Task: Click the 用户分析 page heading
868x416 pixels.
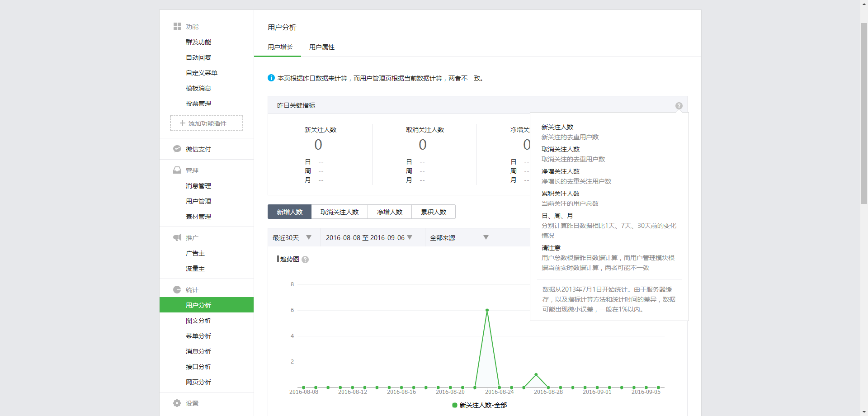Action: click(x=282, y=28)
